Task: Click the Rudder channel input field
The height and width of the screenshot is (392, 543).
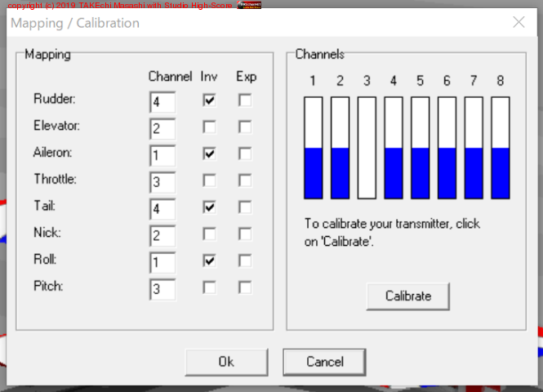Action: (x=162, y=102)
